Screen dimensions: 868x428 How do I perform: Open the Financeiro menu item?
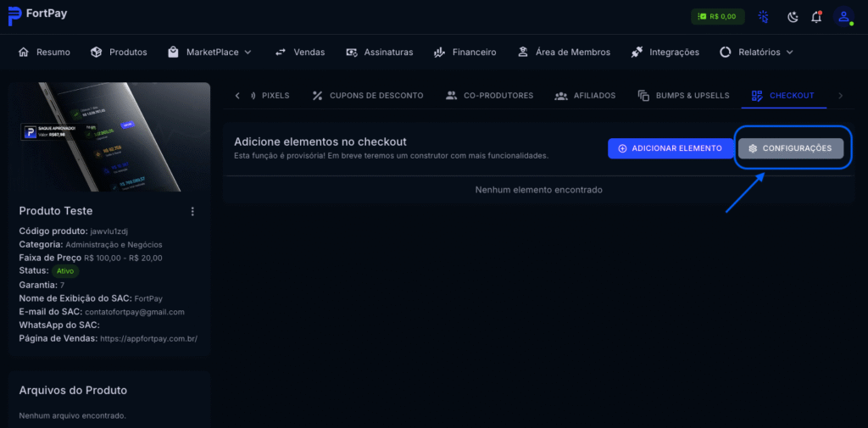tap(465, 52)
